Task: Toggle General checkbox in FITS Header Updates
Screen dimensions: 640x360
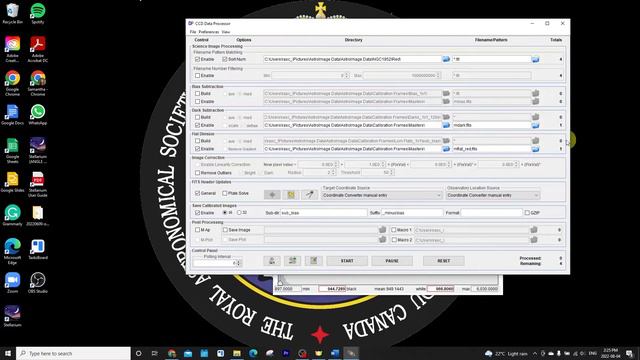Action: [x=198, y=193]
